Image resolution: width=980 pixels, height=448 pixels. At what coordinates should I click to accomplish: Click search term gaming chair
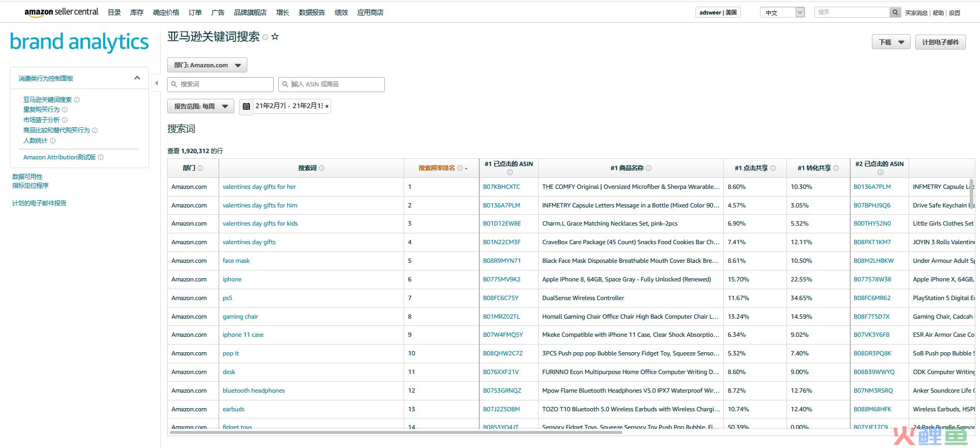tap(240, 317)
